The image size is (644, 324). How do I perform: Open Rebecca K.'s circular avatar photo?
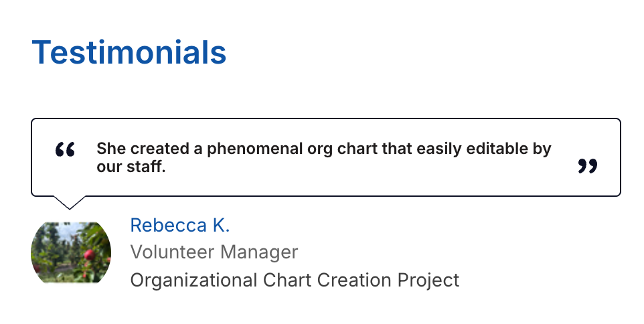tap(70, 252)
